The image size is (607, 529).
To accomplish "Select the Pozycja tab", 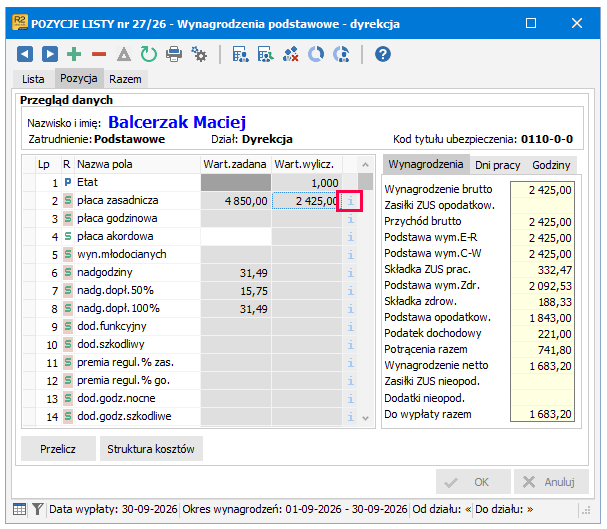I will 79,78.
